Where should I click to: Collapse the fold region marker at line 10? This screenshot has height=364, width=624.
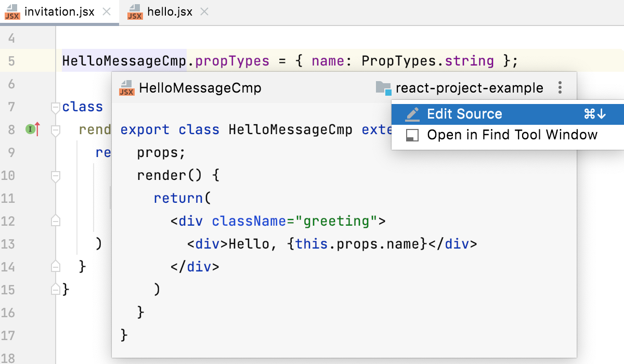click(x=55, y=176)
